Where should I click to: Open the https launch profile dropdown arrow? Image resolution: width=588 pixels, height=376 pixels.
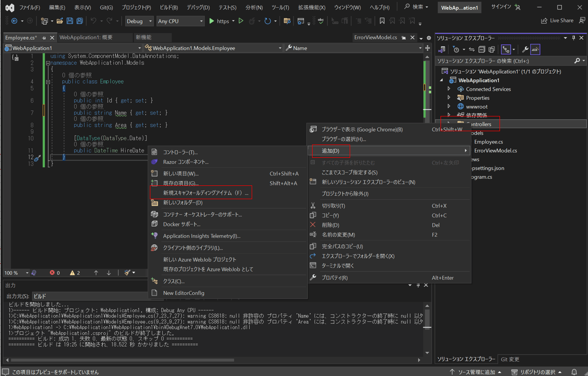[234, 21]
